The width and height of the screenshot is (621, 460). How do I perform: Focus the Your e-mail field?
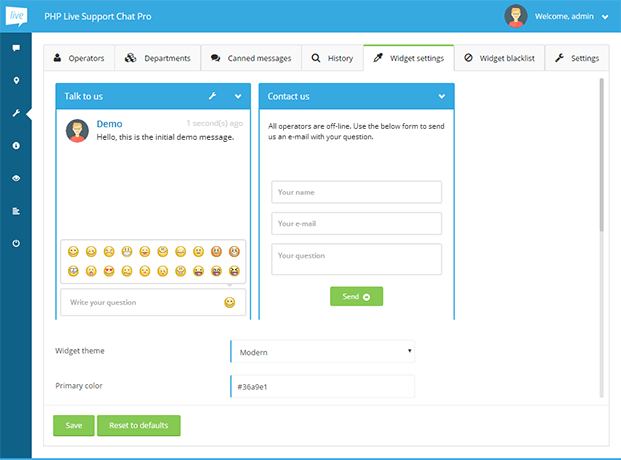356,223
